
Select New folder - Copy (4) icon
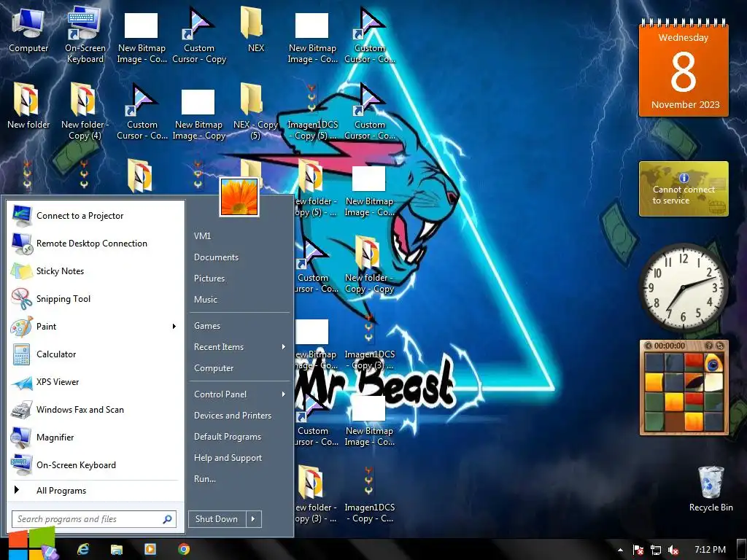[x=85, y=111]
